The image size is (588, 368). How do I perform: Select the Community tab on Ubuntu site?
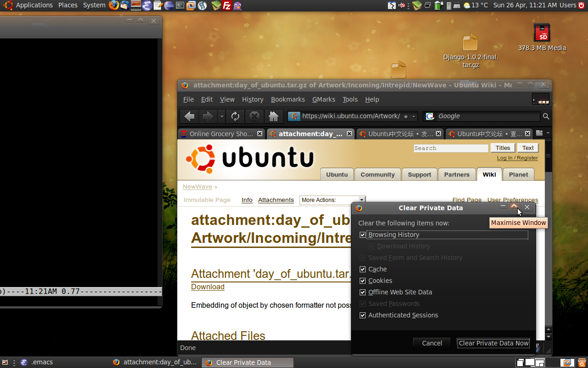pos(378,174)
